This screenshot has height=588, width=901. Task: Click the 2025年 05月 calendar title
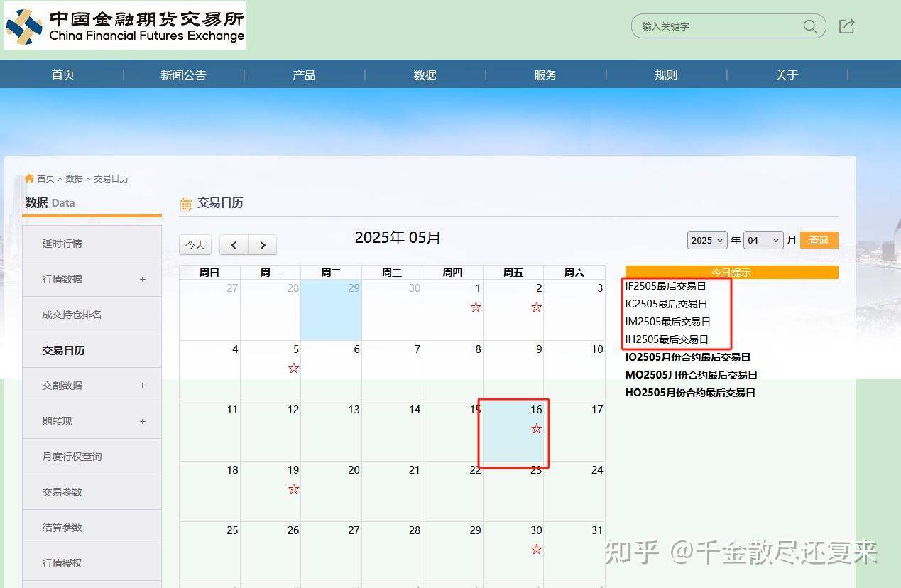point(398,238)
